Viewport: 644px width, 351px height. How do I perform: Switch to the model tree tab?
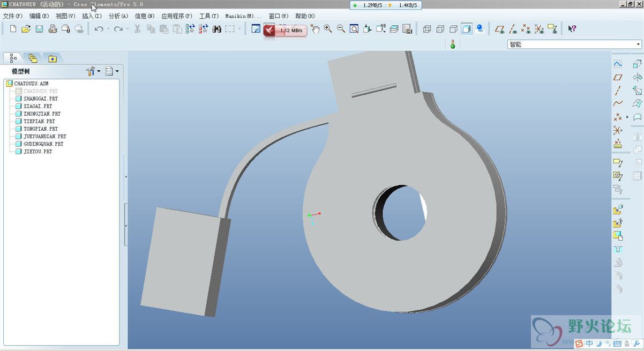click(x=13, y=58)
